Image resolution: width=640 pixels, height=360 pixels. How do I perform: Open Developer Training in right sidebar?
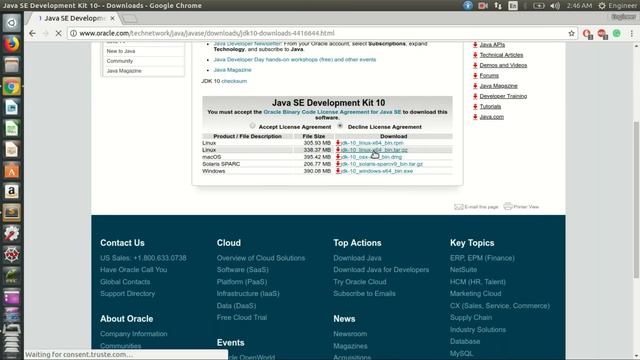coord(503,96)
